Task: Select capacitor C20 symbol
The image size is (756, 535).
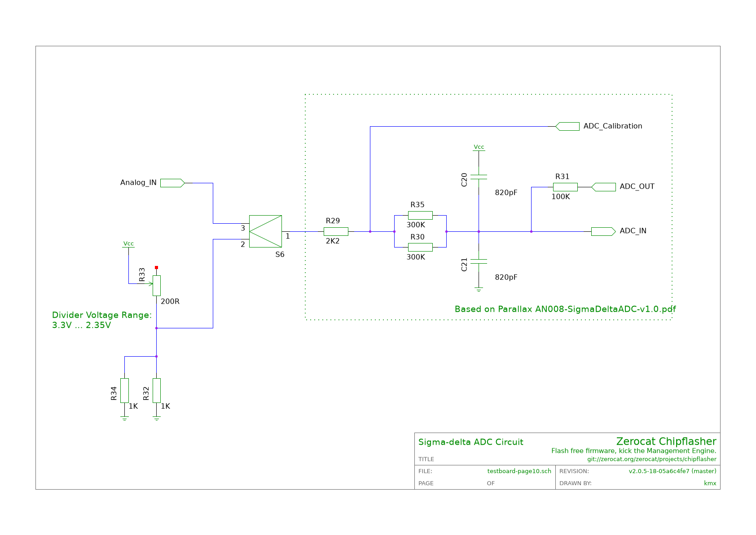Action: [x=479, y=177]
